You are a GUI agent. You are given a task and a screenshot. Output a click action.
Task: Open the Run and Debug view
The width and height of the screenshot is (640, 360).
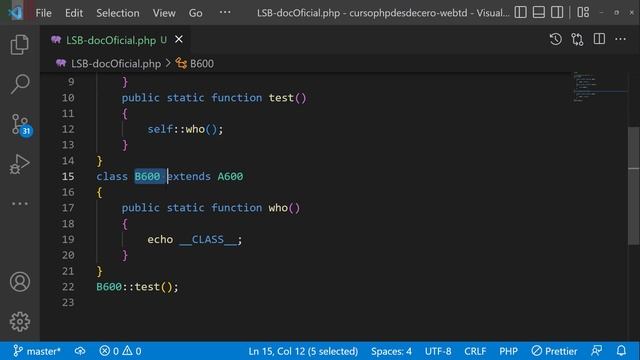[x=20, y=164]
